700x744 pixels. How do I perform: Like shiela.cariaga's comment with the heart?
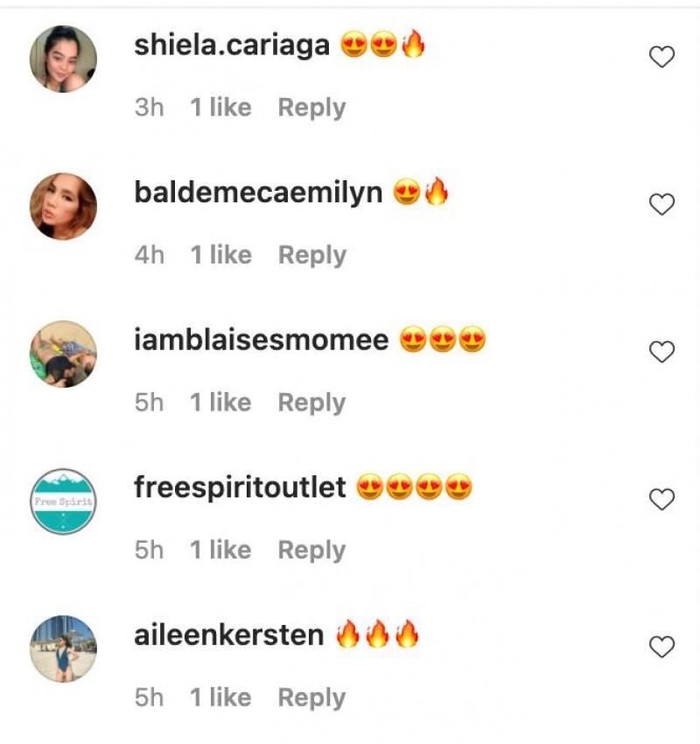coord(661,57)
